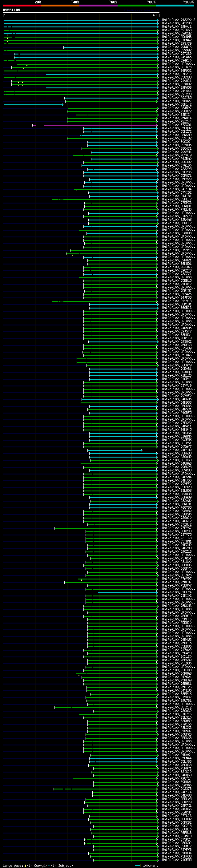Click the purple ~60% identity legend segment
Screen dimensions: 197x868
[98, 6]
